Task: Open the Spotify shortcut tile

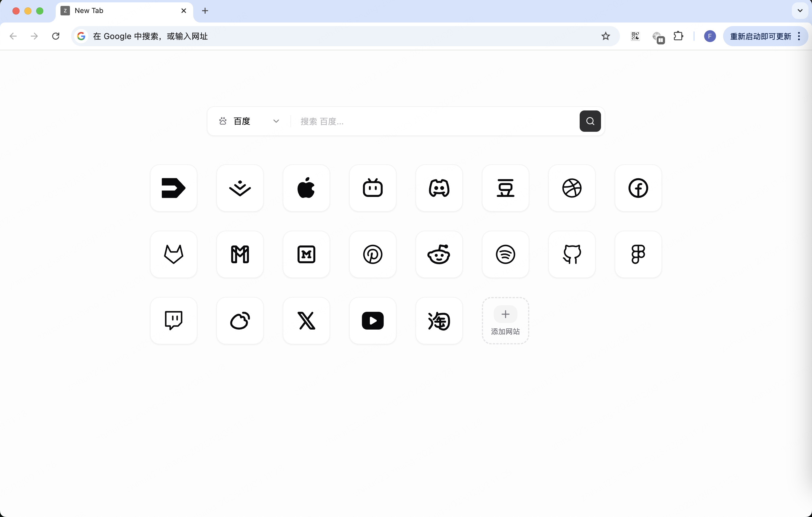Action: (505, 254)
